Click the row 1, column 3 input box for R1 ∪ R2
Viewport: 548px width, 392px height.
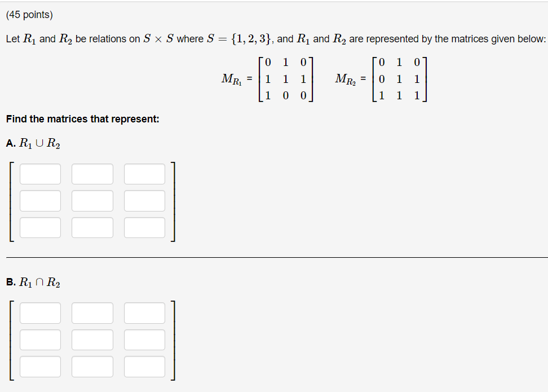click(144, 174)
